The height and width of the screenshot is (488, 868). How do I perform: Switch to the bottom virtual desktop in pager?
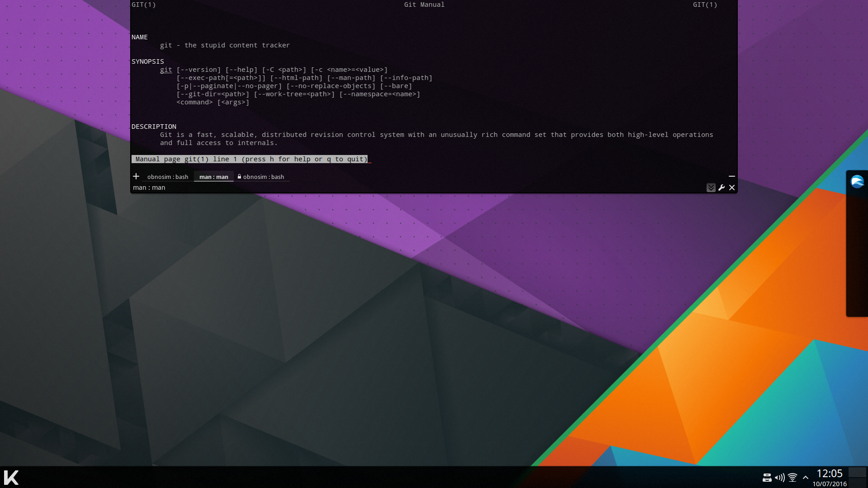click(x=858, y=483)
